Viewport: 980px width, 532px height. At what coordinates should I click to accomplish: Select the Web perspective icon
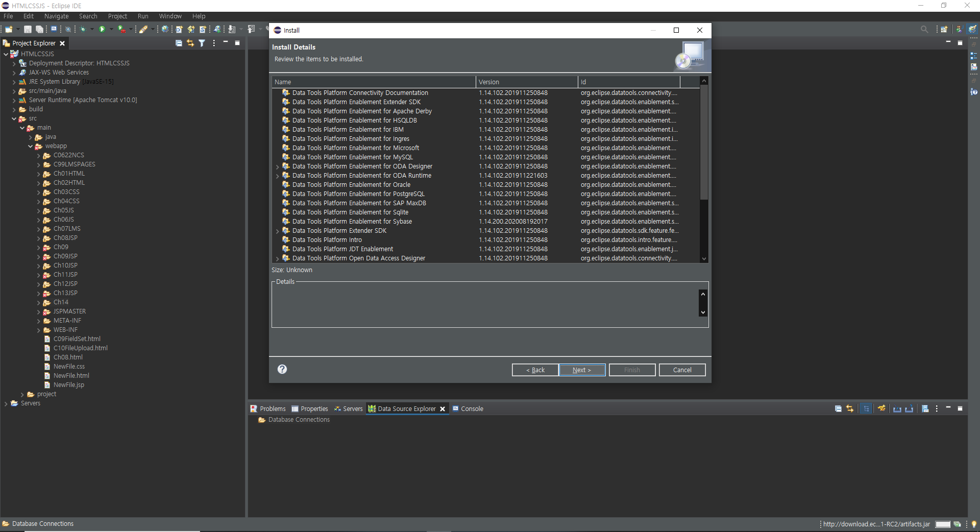click(972, 29)
